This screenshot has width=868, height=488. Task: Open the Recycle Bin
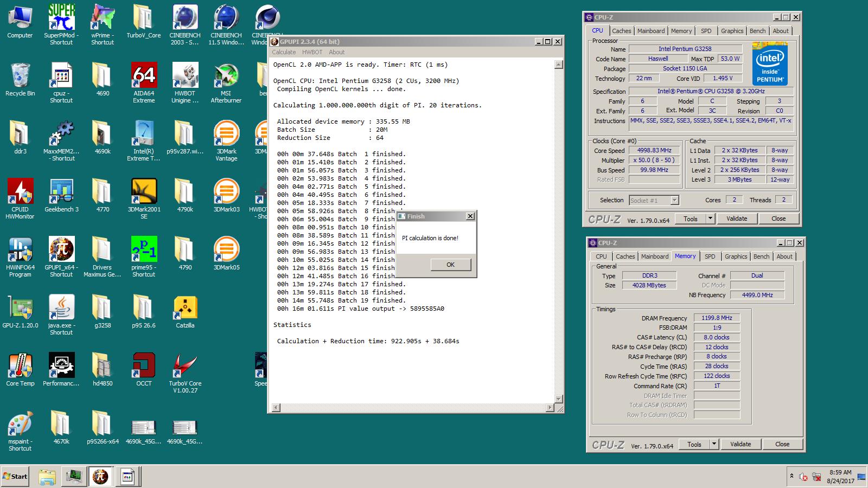(20, 80)
